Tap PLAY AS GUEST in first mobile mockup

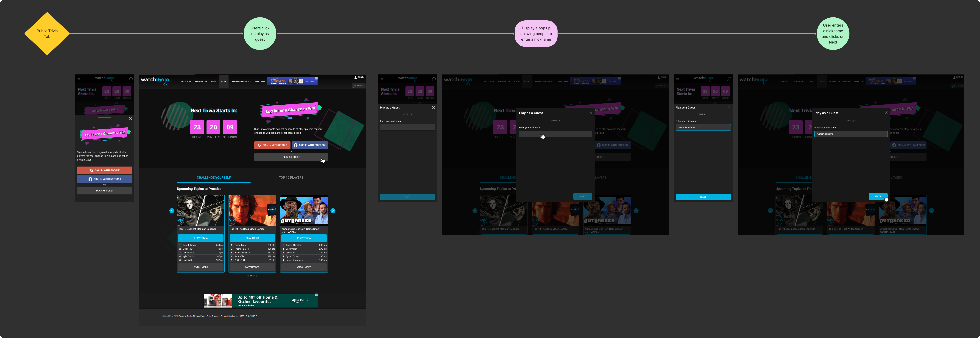[105, 191]
